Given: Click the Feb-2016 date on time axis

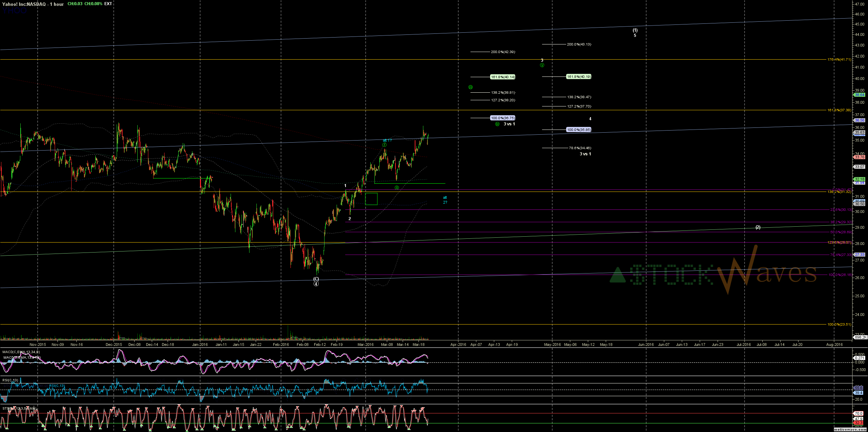Looking at the screenshot, I should point(281,344).
